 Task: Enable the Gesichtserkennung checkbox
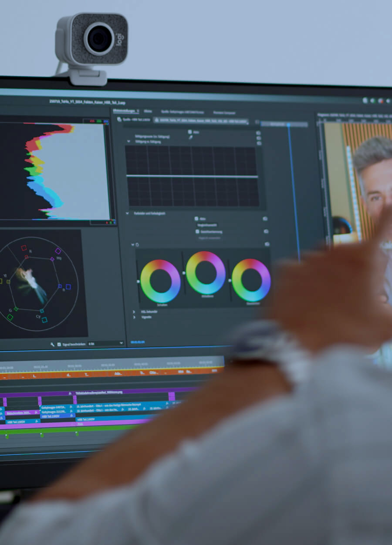(197, 232)
